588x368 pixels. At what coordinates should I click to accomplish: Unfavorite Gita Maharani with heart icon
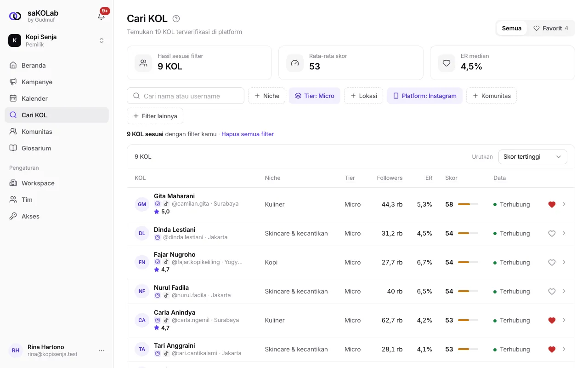tap(552, 204)
